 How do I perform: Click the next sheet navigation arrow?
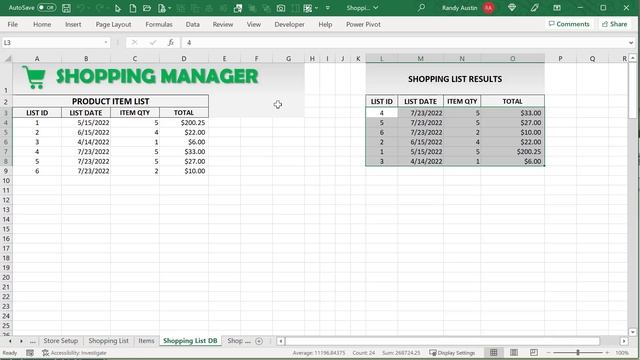point(21,341)
